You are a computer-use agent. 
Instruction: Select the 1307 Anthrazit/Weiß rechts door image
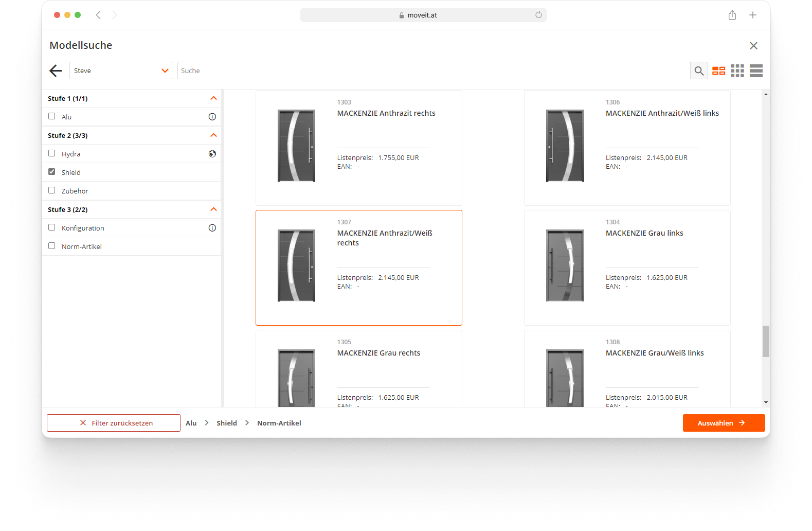tap(296, 265)
